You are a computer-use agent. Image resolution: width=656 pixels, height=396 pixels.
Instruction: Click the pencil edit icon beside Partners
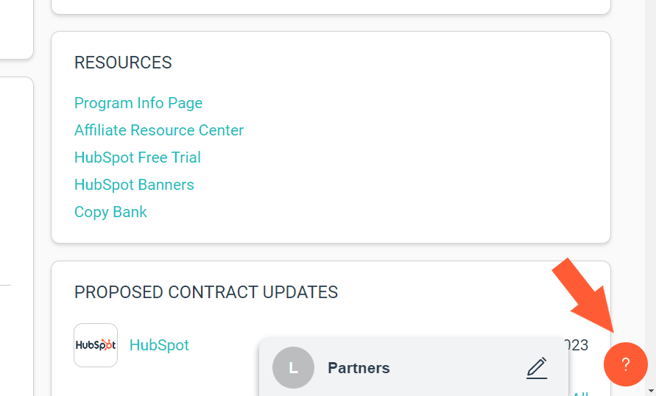pos(537,368)
